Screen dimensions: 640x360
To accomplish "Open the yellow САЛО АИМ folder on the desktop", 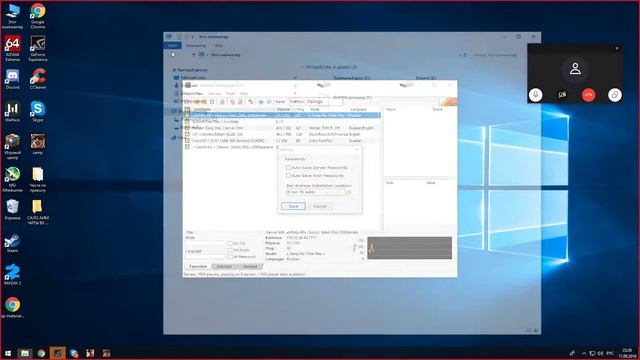I will pyautogui.click(x=38, y=212).
